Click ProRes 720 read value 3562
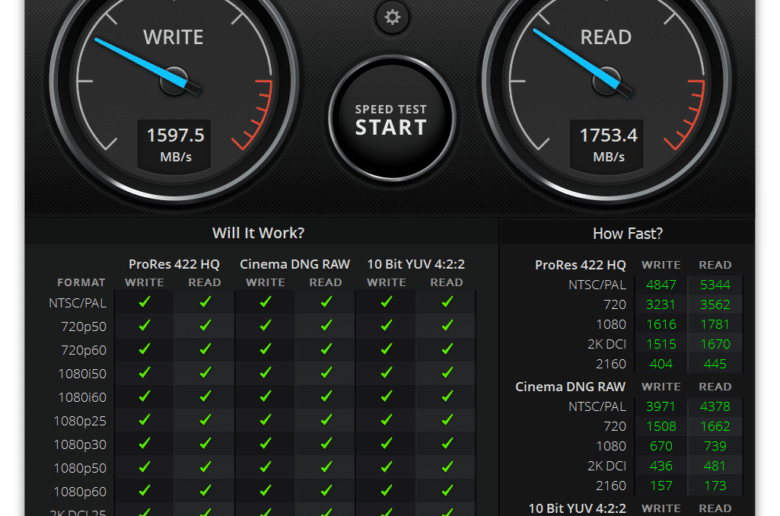780x516 pixels. (x=715, y=305)
